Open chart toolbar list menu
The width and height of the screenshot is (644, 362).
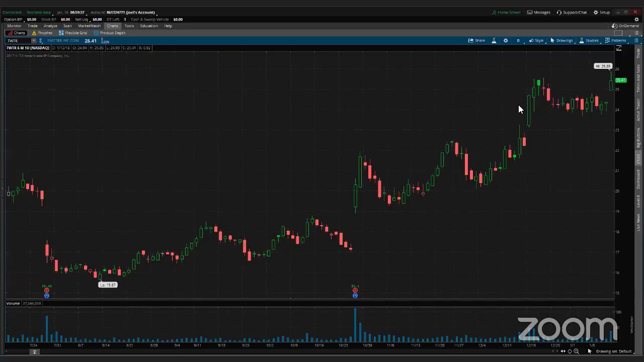point(636,40)
